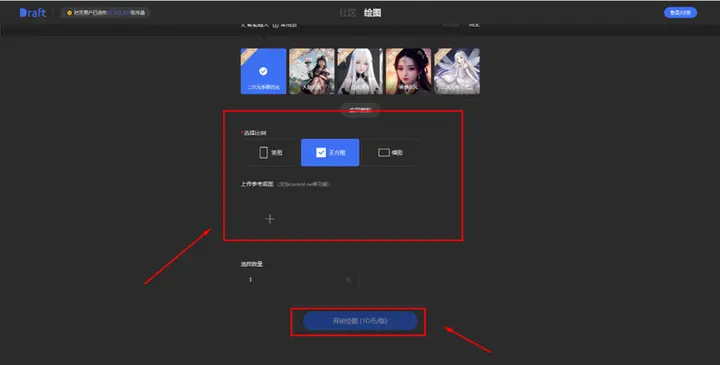Select the 竖图 portrait ratio option
Viewport: 720px width, 365px height.
tap(270, 152)
